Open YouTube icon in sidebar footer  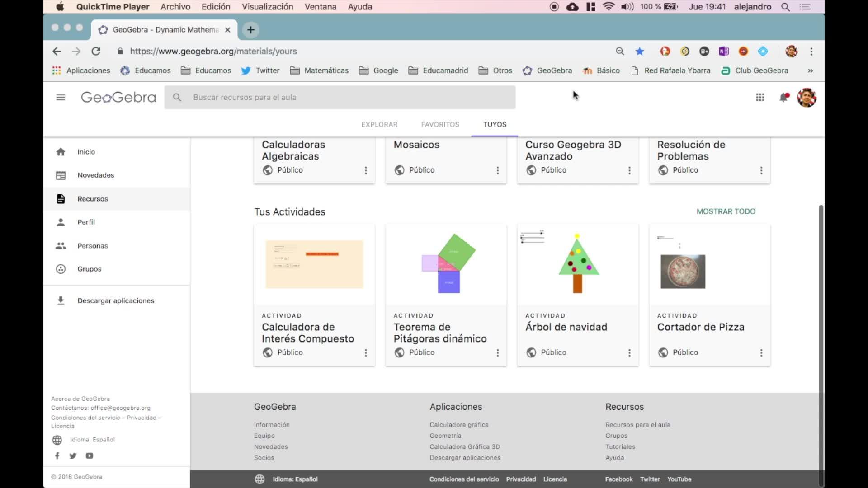point(90,455)
